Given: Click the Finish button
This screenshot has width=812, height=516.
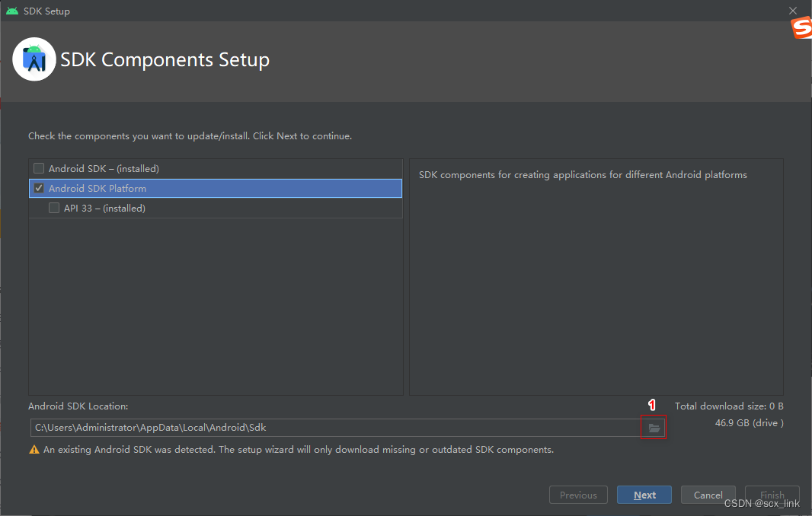Looking at the screenshot, I should [772, 495].
